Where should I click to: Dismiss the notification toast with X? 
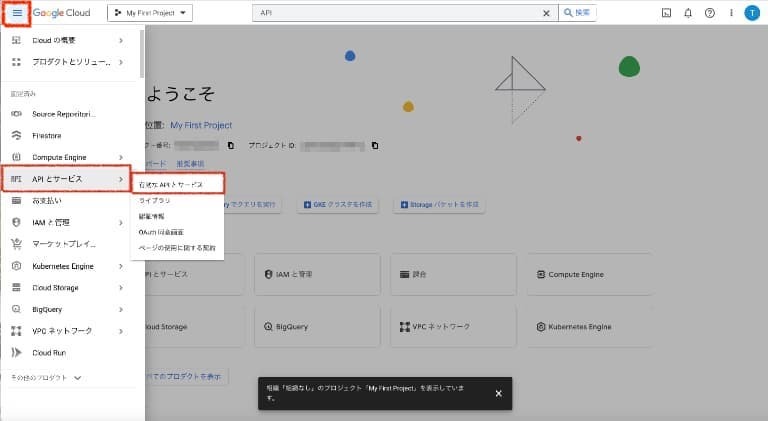point(498,393)
